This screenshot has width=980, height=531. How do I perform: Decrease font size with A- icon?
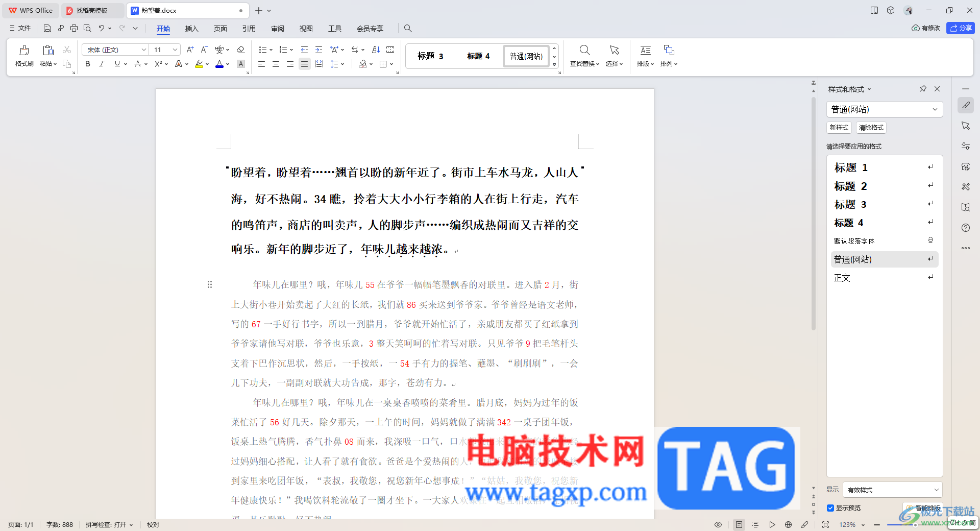pyautogui.click(x=204, y=50)
